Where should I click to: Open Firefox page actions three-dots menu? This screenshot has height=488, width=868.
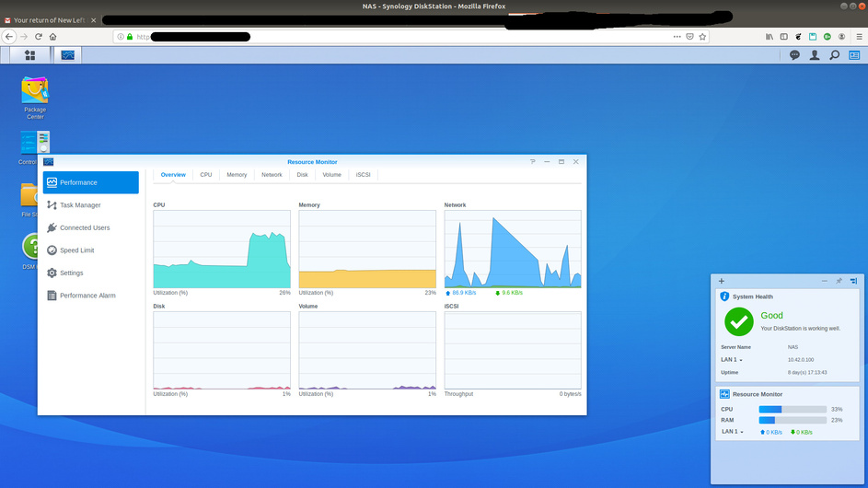677,37
